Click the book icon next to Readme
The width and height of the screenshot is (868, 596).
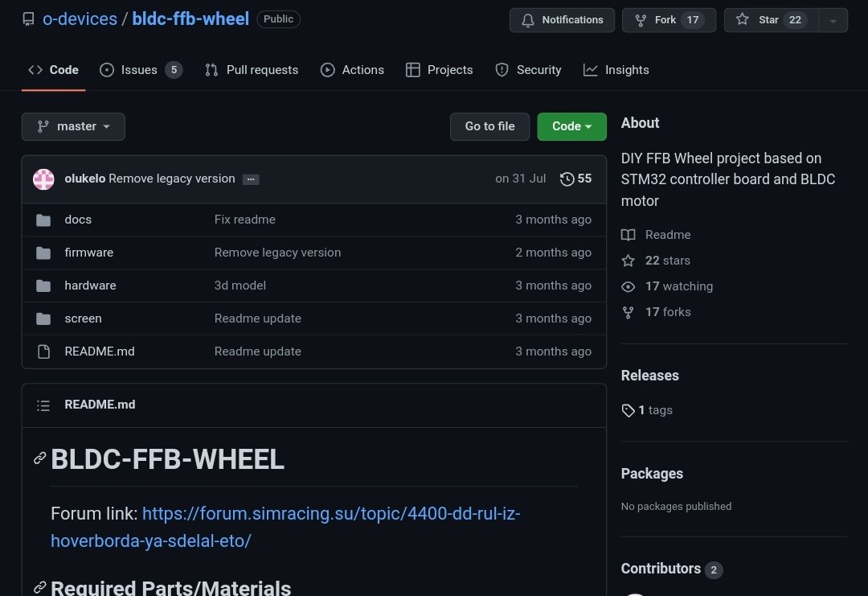tap(628, 235)
